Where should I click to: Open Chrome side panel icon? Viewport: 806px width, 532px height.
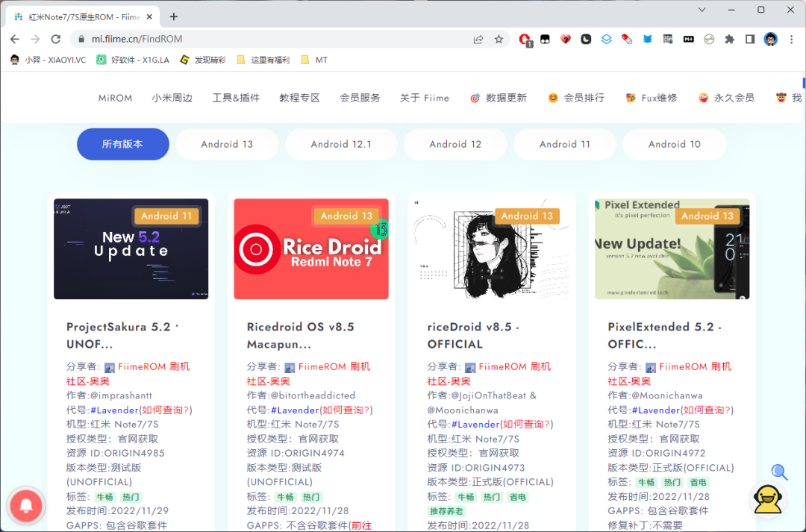point(750,40)
